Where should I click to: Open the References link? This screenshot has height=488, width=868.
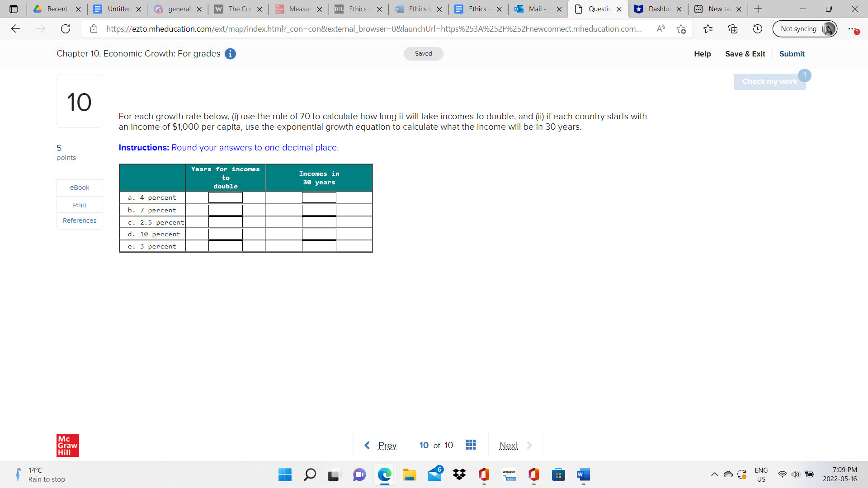(80, 221)
